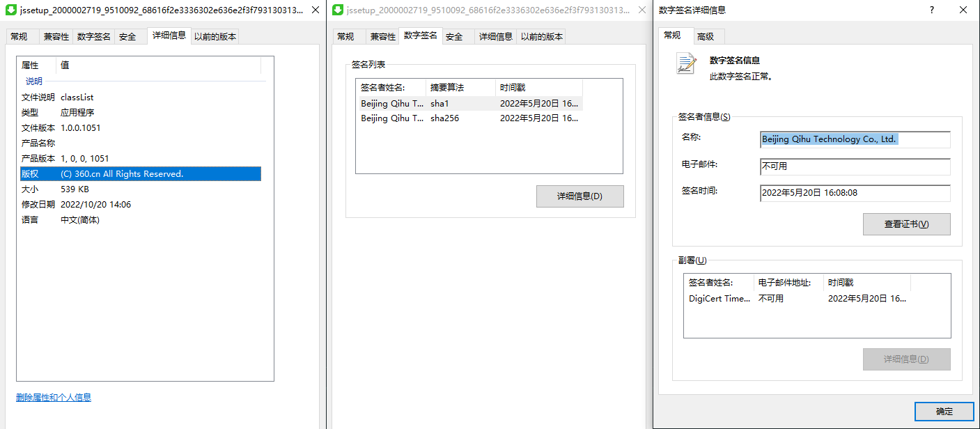The width and height of the screenshot is (980, 429).
Task: Click the green shield icon in left window title
Action: pos(11,10)
